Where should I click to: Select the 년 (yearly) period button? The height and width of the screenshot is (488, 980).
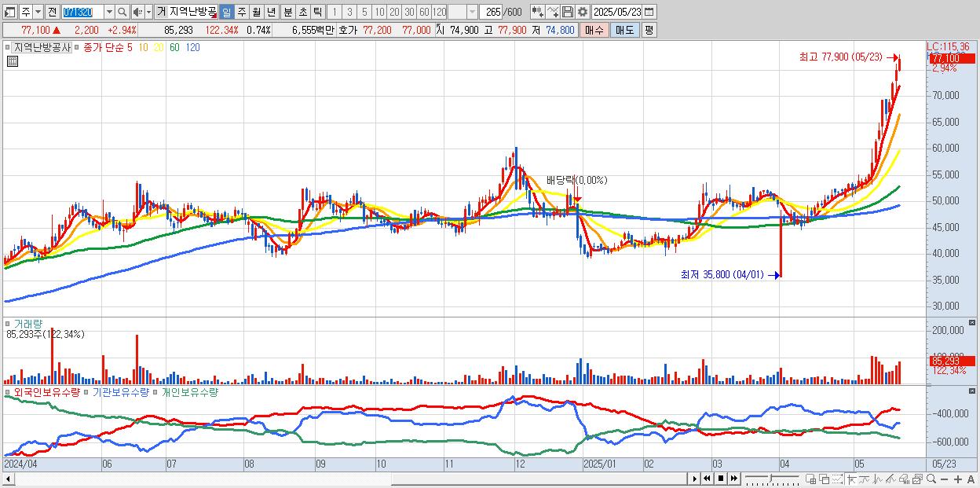271,12
